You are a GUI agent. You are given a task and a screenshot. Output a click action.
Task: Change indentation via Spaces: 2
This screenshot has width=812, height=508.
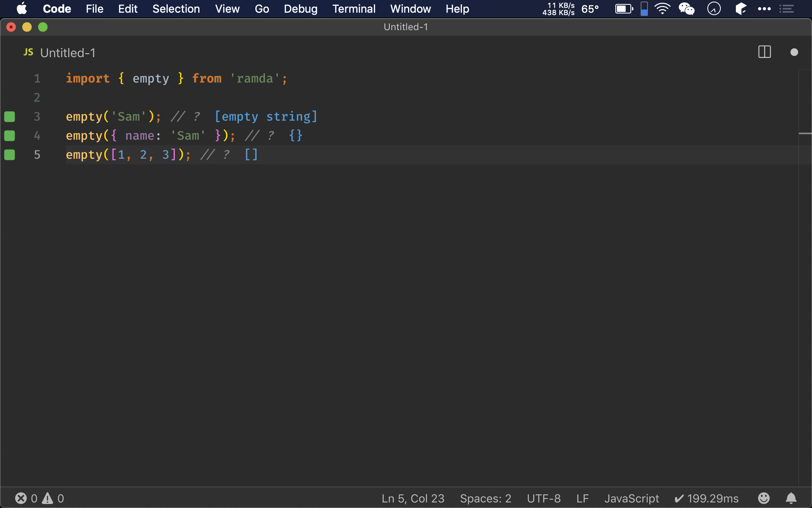(485, 498)
